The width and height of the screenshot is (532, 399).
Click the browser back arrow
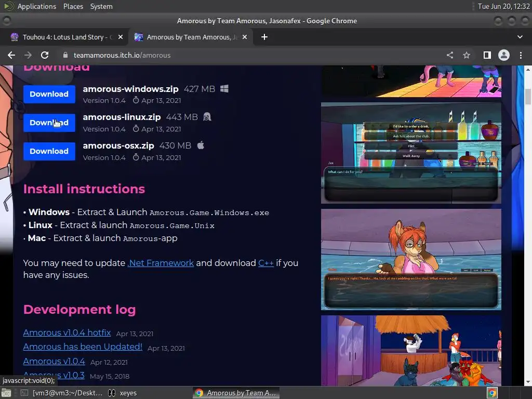[x=11, y=55]
